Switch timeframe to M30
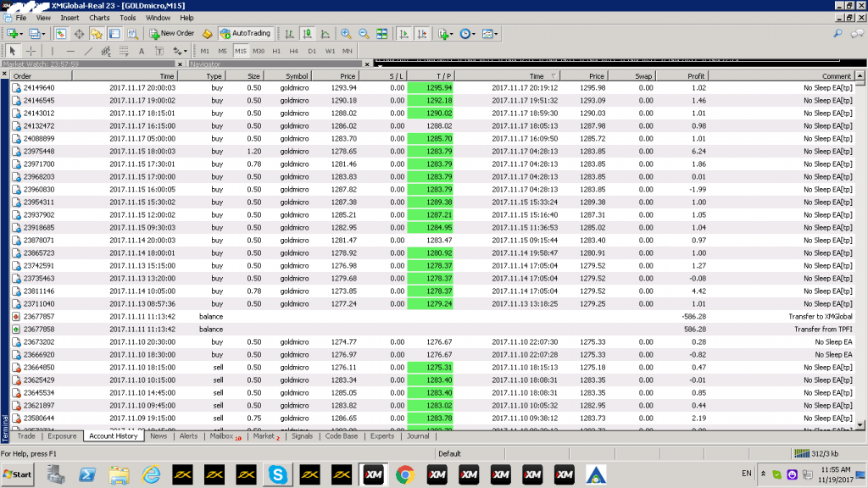This screenshot has height=488, width=868. 259,51
